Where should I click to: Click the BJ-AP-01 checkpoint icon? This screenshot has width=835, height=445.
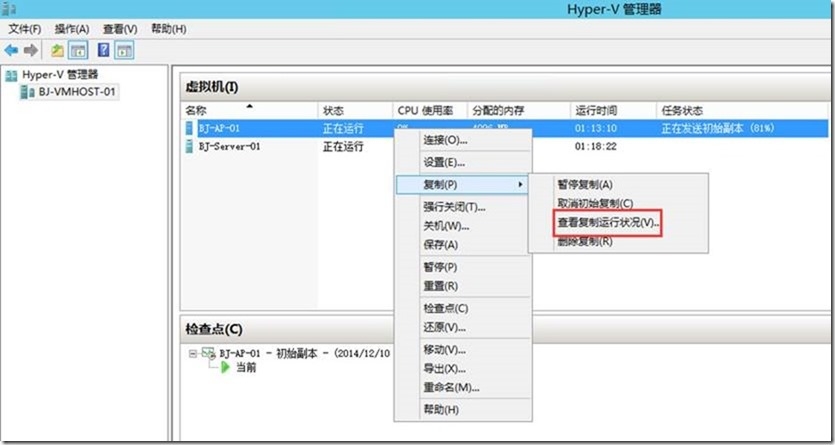[209, 353]
